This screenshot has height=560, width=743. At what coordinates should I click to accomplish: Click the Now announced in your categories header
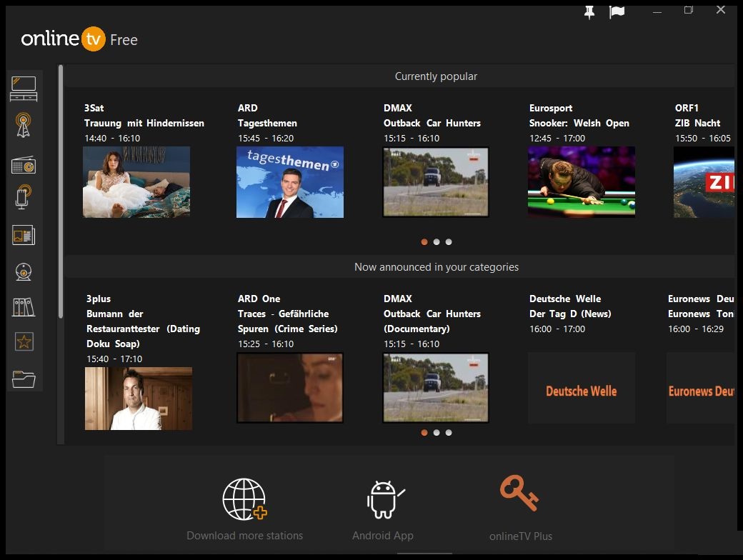[437, 266]
